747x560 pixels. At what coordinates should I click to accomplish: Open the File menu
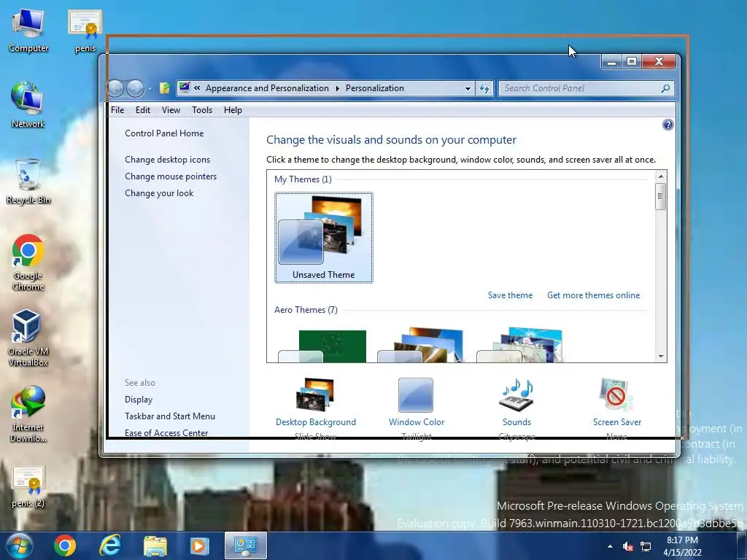[x=117, y=110]
